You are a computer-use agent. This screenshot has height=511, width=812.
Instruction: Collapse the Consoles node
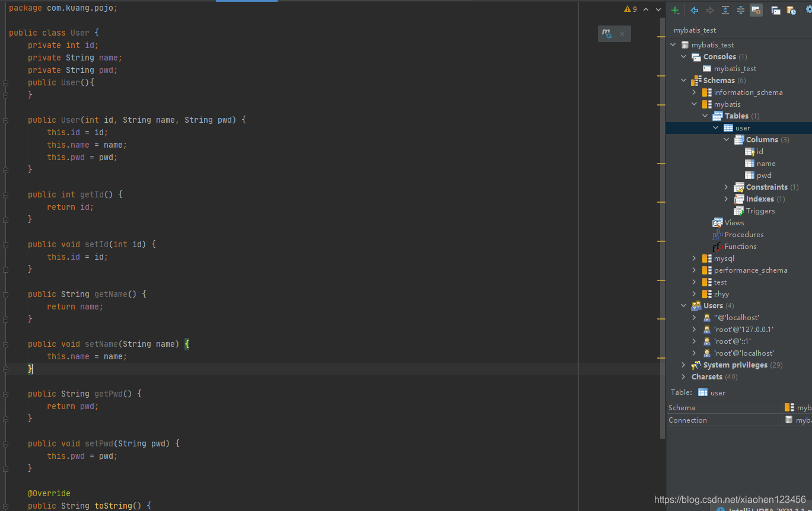(683, 57)
